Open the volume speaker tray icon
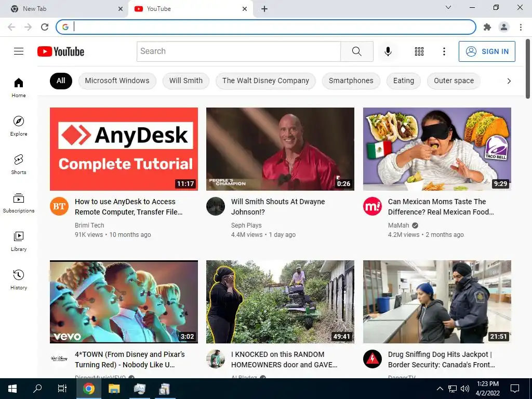The image size is (532, 399). click(465, 389)
